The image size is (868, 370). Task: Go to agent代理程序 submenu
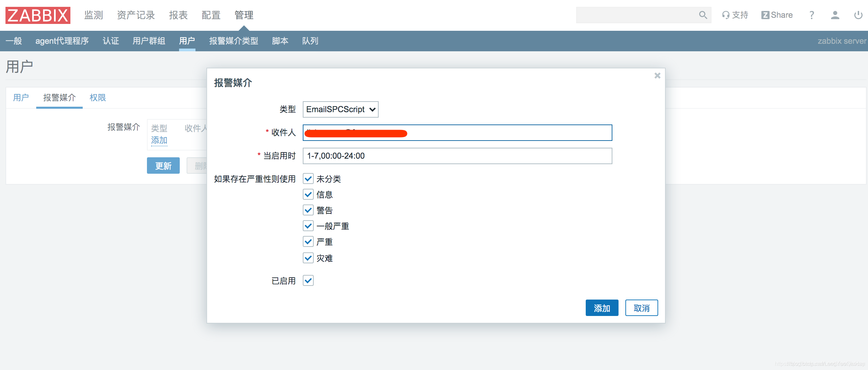tap(62, 41)
